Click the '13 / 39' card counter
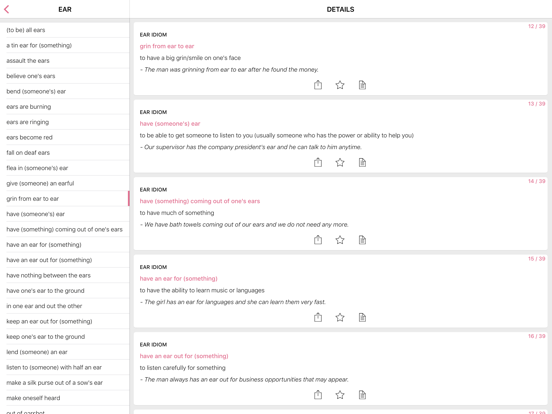 click(537, 104)
